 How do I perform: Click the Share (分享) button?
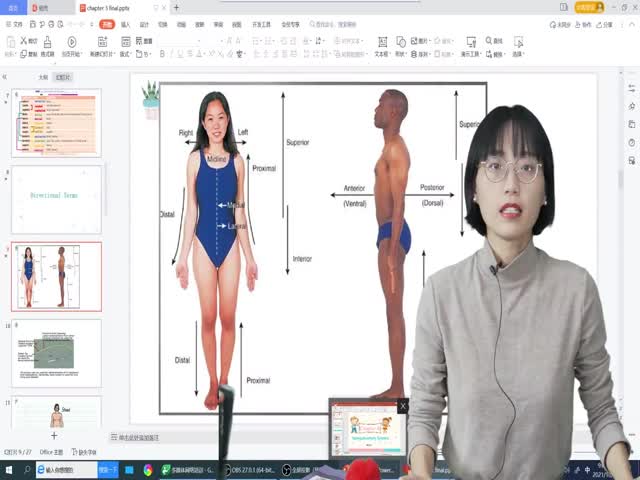(604, 24)
